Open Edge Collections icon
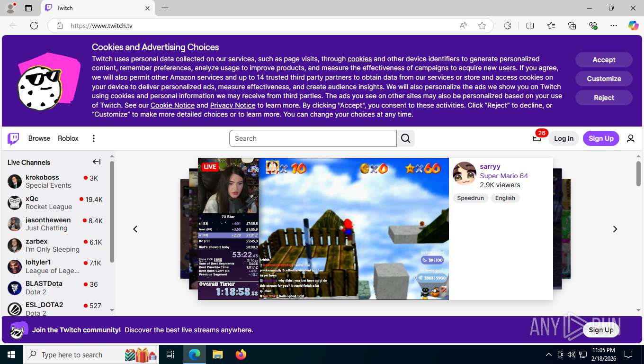The image size is (644, 364). coord(572,26)
